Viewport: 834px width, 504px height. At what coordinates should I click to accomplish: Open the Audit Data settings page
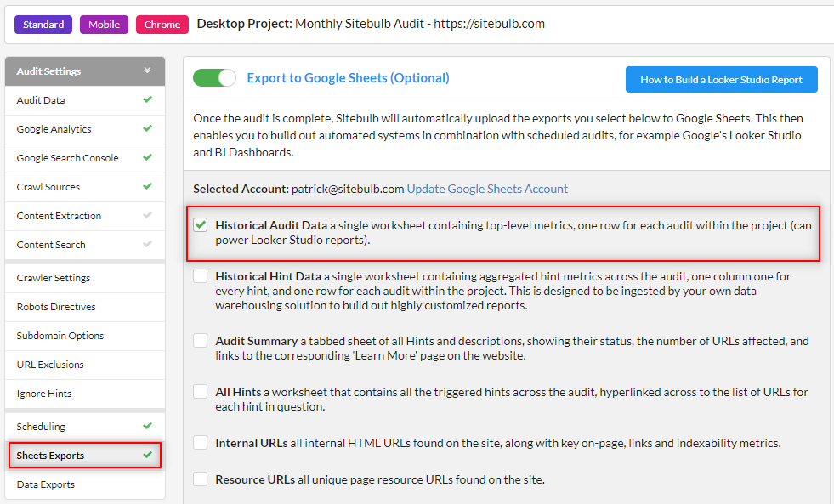click(x=85, y=100)
